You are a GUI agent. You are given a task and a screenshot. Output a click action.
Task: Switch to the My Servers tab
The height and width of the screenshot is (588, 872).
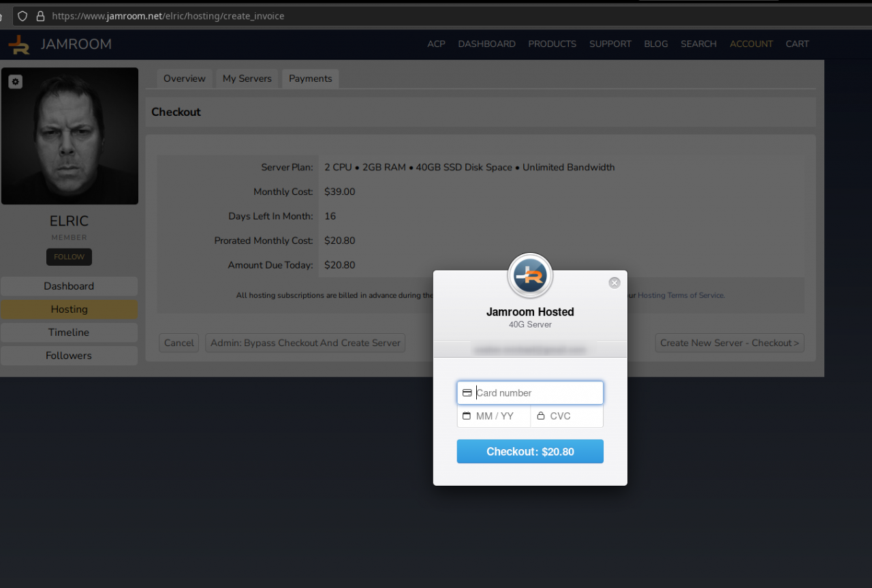pos(247,79)
